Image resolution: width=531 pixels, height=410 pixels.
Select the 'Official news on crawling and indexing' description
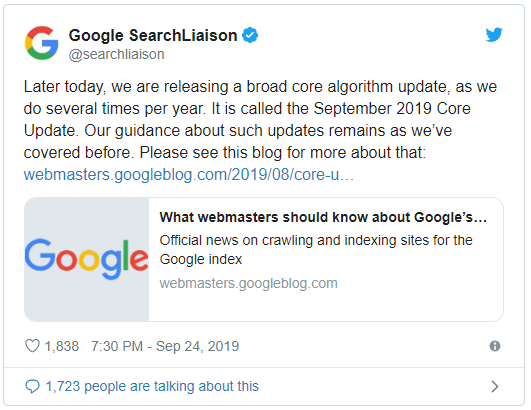point(316,250)
